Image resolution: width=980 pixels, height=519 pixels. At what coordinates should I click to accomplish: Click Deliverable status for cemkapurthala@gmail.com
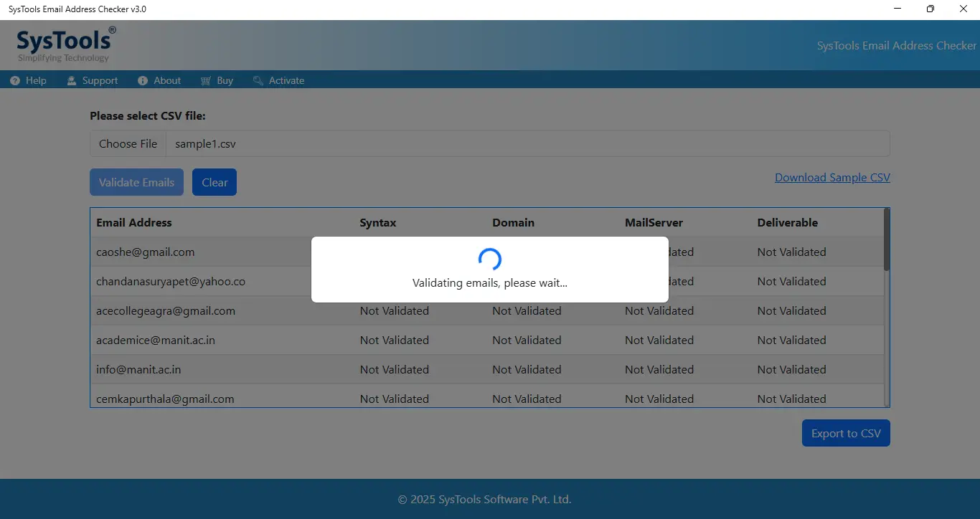[x=792, y=399]
